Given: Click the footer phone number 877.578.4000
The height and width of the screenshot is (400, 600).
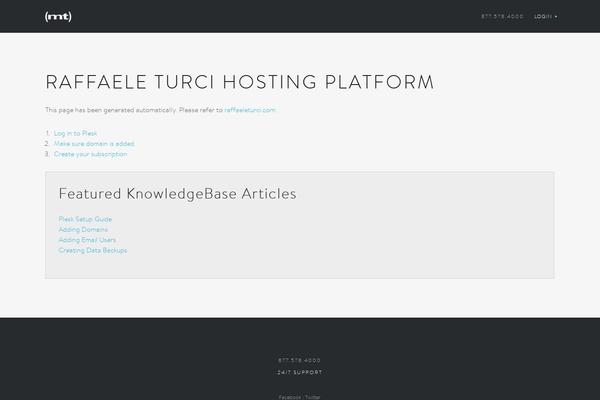Looking at the screenshot, I should tap(299, 360).
